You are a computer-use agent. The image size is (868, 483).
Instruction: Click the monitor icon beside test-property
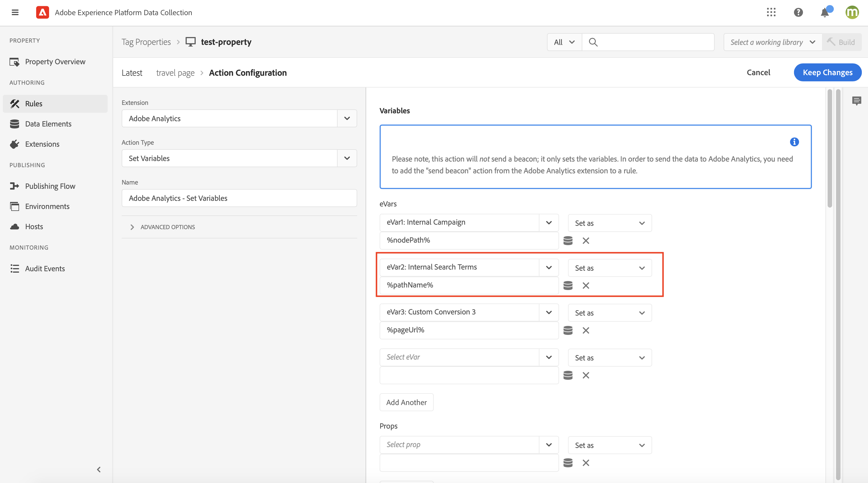[x=190, y=42]
